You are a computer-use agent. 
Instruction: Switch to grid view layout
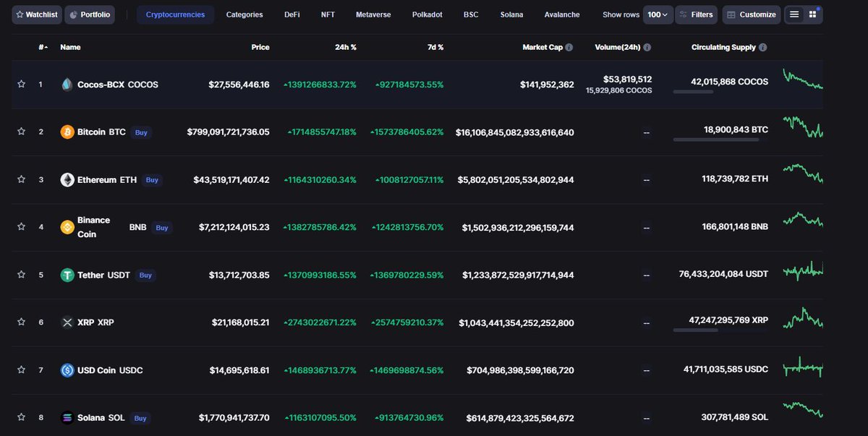(x=812, y=14)
